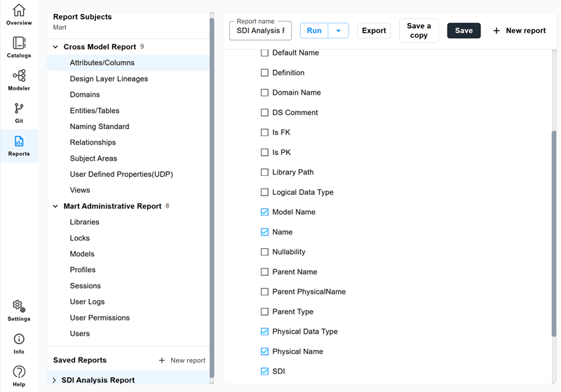Enable the Domain Name checkbox
561x392 pixels.
pos(264,93)
